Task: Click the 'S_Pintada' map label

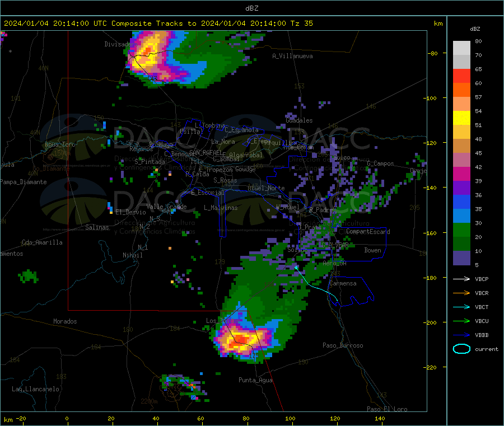Action: (150, 162)
